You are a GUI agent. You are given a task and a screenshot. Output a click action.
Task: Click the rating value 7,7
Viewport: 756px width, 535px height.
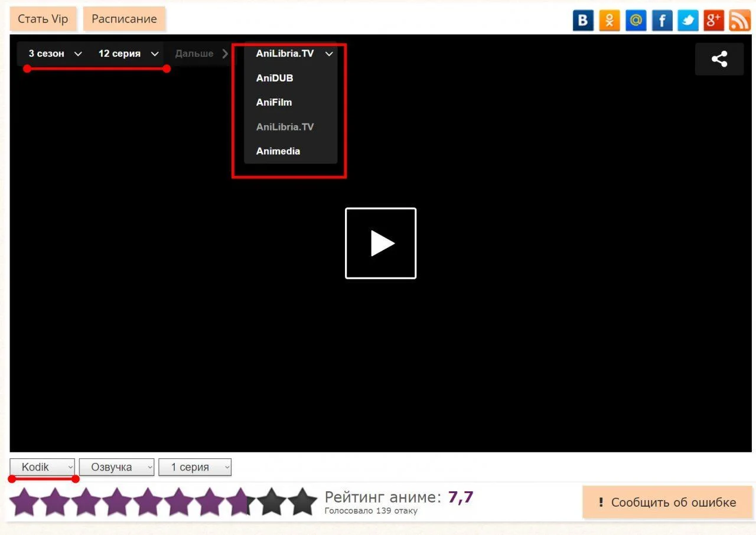click(x=461, y=497)
